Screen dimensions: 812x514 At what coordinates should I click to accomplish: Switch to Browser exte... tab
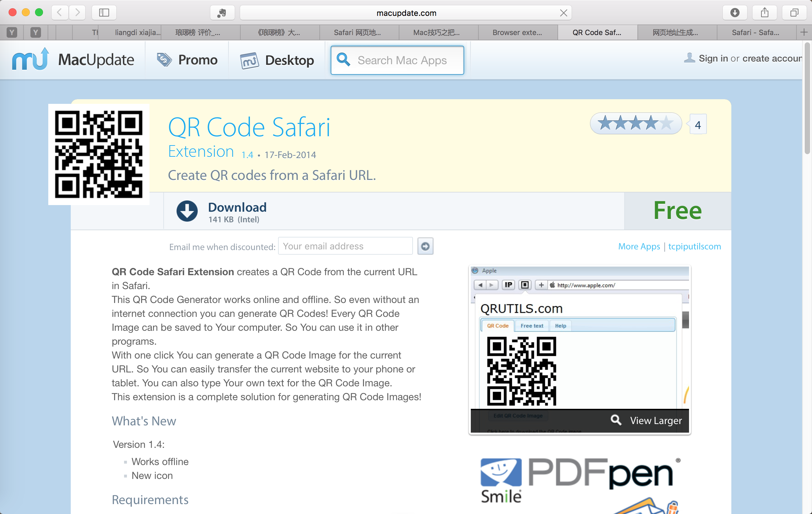tap(517, 32)
